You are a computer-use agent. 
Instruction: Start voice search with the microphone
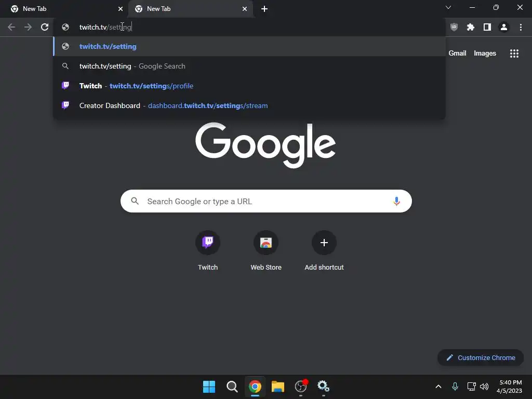point(396,201)
